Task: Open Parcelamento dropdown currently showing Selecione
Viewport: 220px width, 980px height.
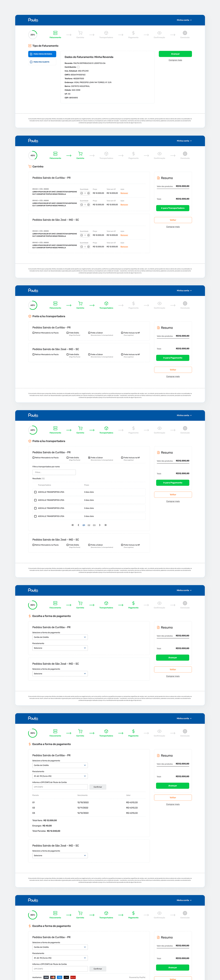Action: point(60,648)
